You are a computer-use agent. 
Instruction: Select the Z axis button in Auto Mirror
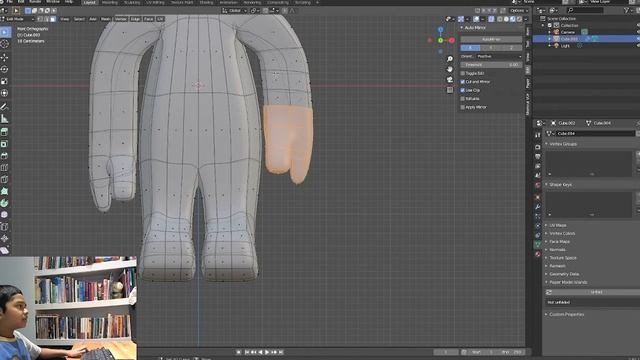click(511, 48)
